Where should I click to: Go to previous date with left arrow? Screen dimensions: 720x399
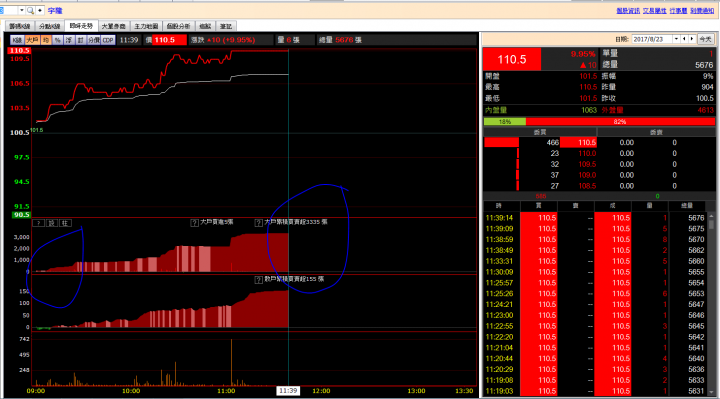(684, 39)
